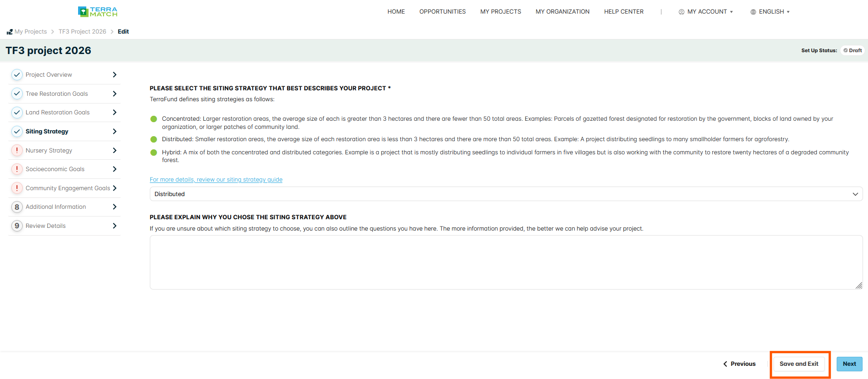The width and height of the screenshot is (868, 379).
Task: Click into the siting strategy explanation textarea
Action: click(506, 262)
